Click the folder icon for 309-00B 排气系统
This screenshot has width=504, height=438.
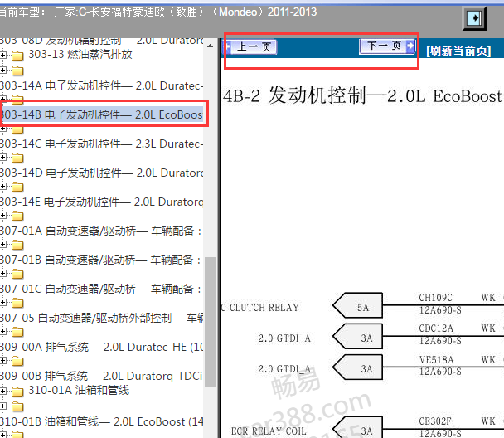point(17,361)
